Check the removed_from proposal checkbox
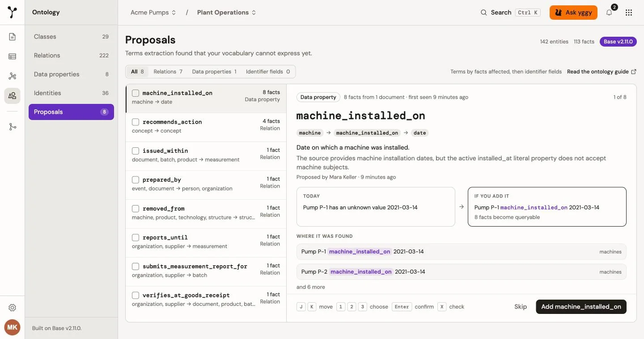Screen dimensions: 644x339 136,209
